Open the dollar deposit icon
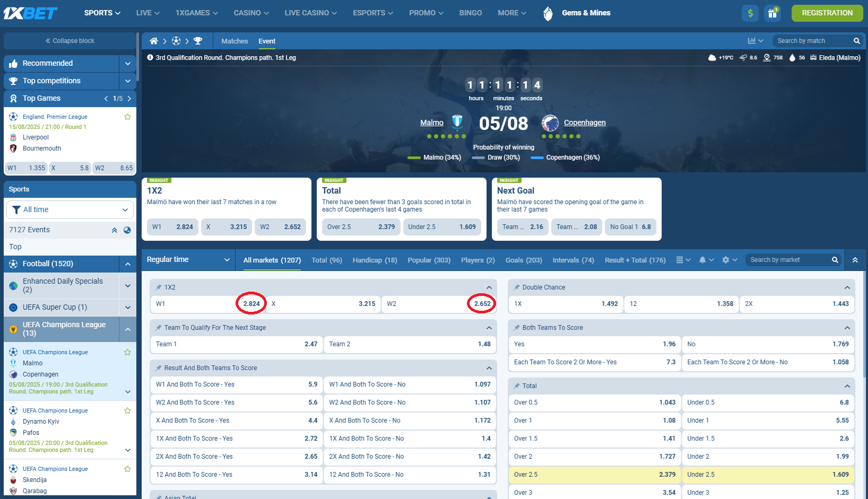 pyautogui.click(x=750, y=13)
